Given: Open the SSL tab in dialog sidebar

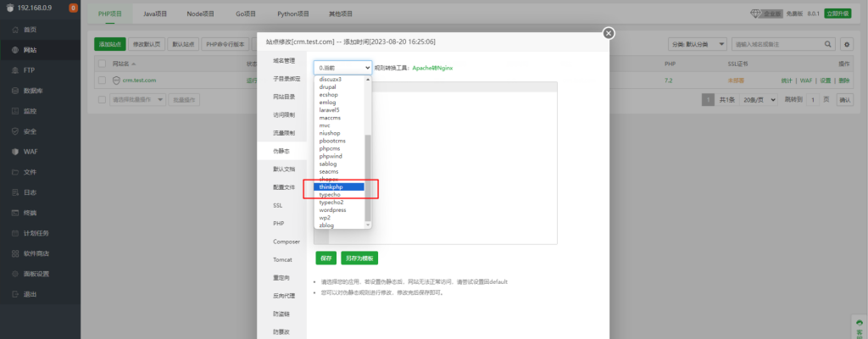Looking at the screenshot, I should [277, 205].
